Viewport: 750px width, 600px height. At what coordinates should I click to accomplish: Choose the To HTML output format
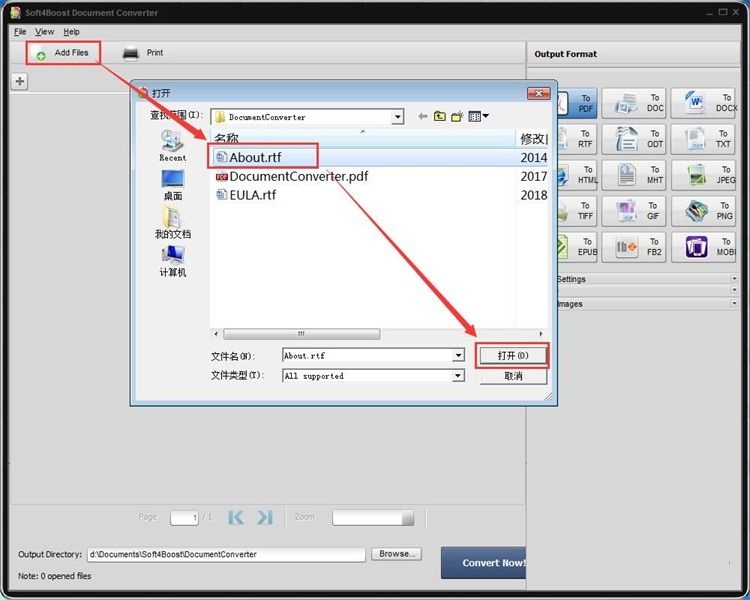(x=577, y=175)
